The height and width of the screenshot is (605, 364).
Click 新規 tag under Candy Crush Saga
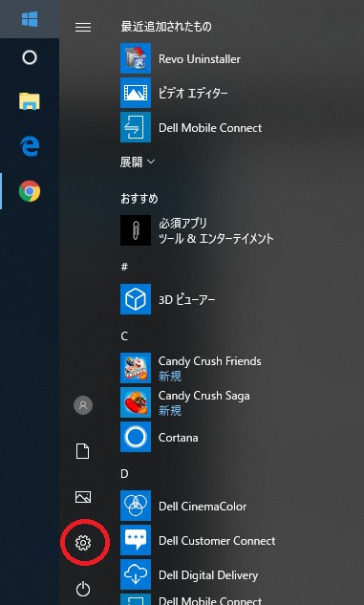coord(170,411)
